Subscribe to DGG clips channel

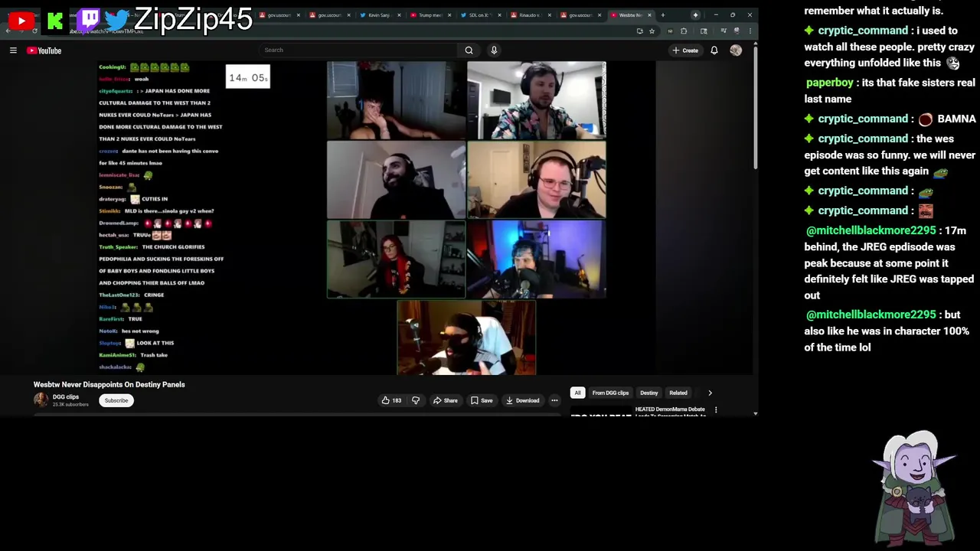(116, 400)
